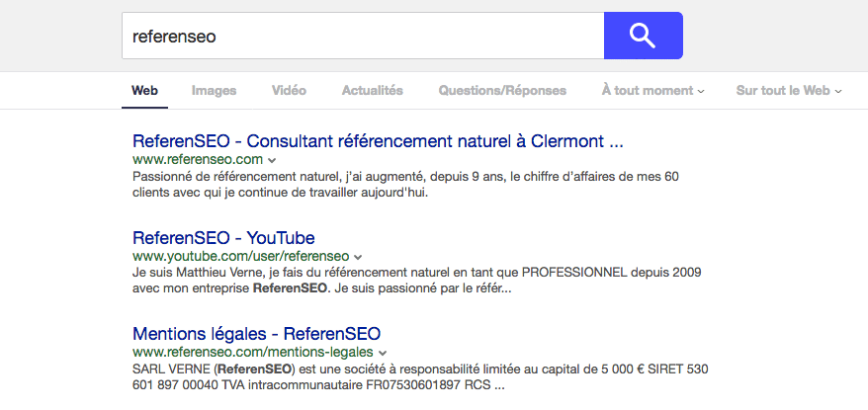Expand the Sur tout le Web dropdown
The image size is (868, 410).
pyautogui.click(x=788, y=90)
